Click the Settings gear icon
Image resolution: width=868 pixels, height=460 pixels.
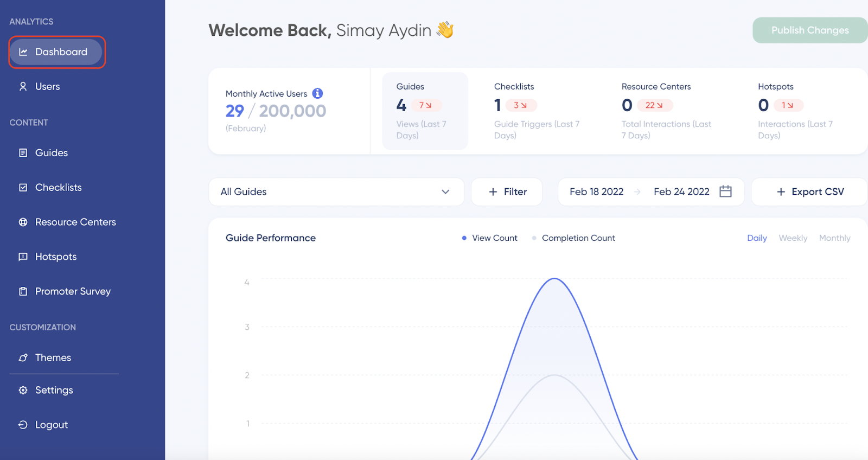click(x=23, y=391)
